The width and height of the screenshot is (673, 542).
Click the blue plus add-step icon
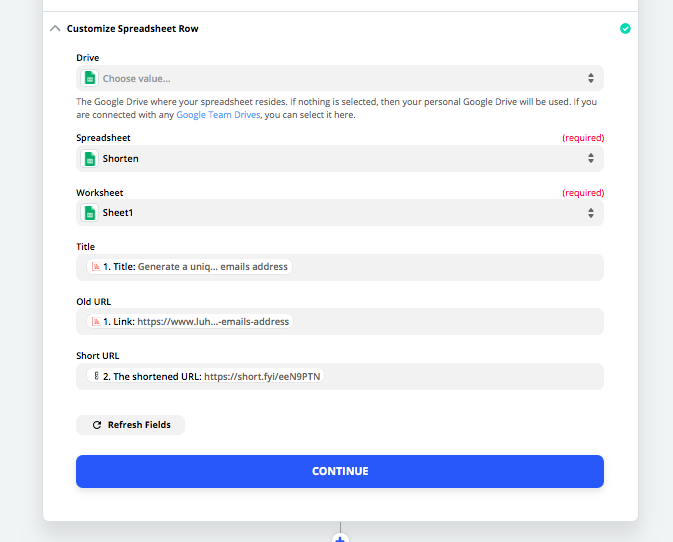340,538
